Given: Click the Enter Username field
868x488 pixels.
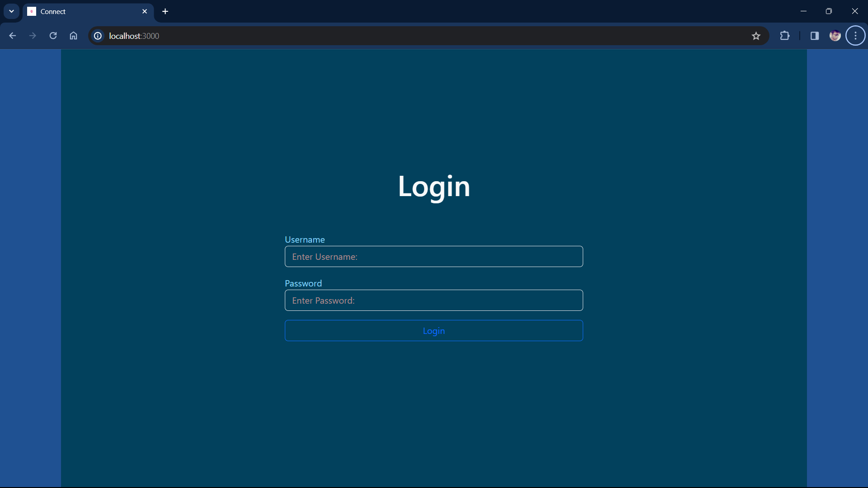Looking at the screenshot, I should [434, 257].
